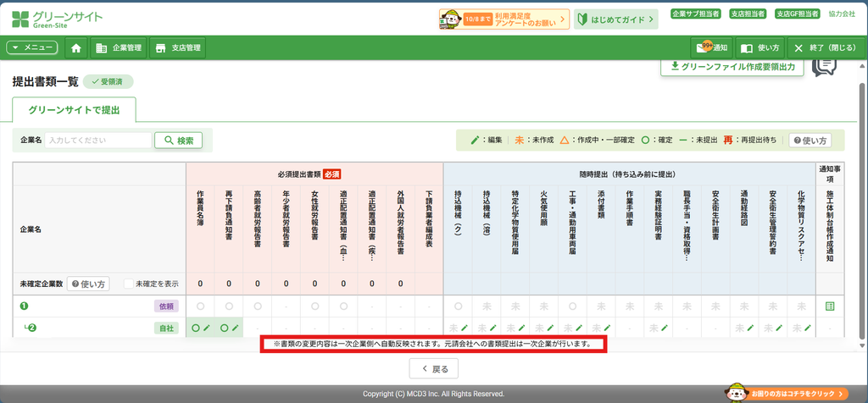Viewport: 868px width, 403px height.
Task: Click the お困りの方はコチラをクリック help mascot
Action: tap(786, 394)
